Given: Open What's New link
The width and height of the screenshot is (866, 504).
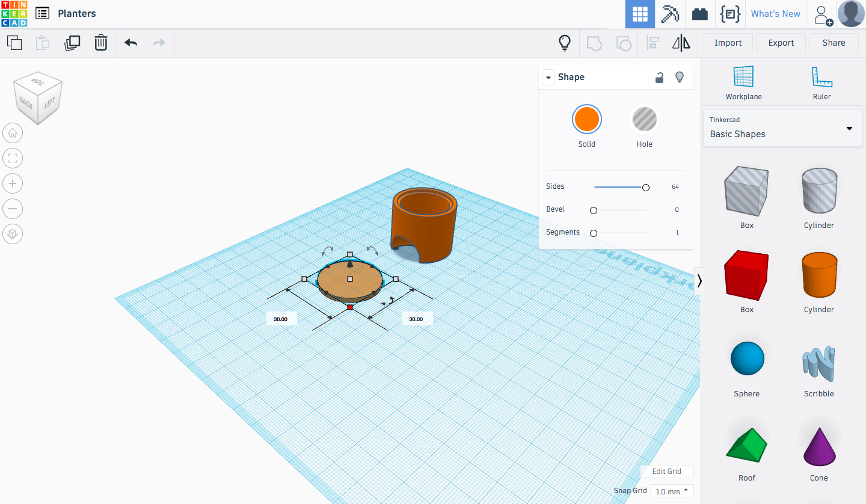Looking at the screenshot, I should tap(775, 14).
